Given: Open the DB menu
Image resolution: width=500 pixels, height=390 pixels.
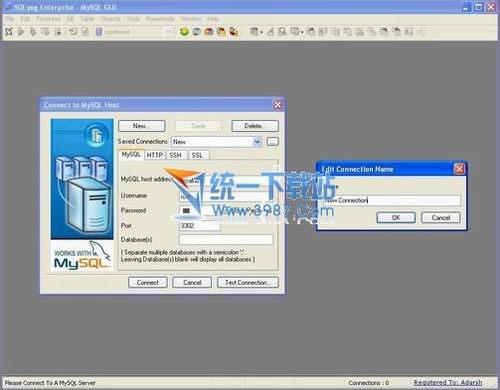Looking at the screenshot, I should 70,19.
